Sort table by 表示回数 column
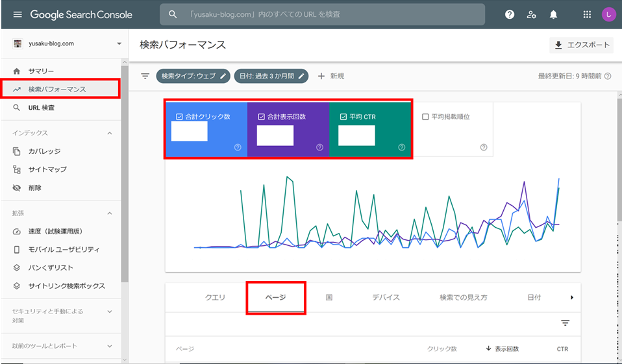622x364 pixels. click(502, 349)
